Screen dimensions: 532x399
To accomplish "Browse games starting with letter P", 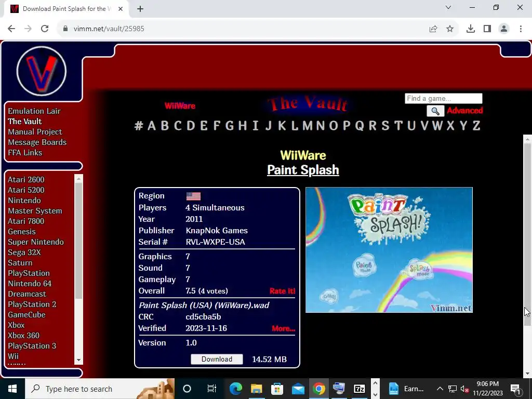I will [x=347, y=126].
